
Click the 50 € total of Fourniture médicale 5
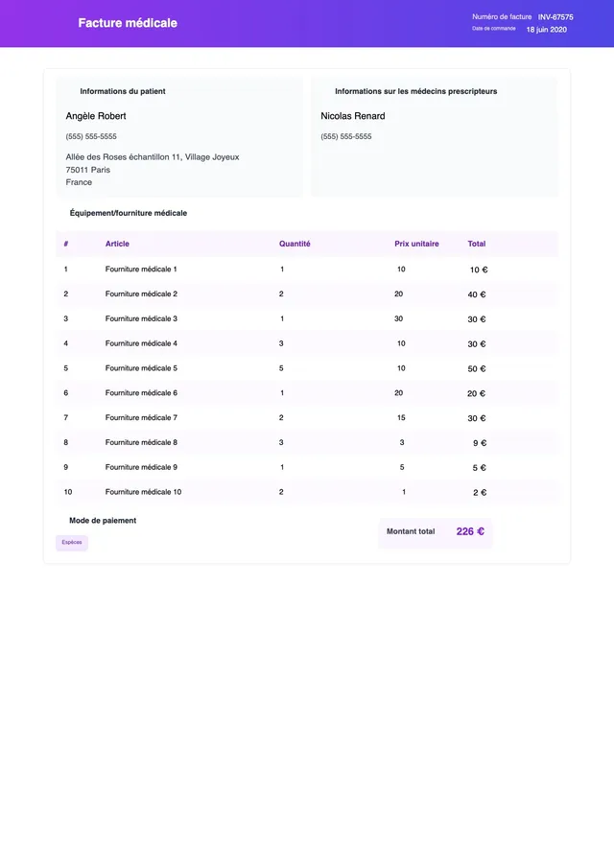click(x=477, y=368)
